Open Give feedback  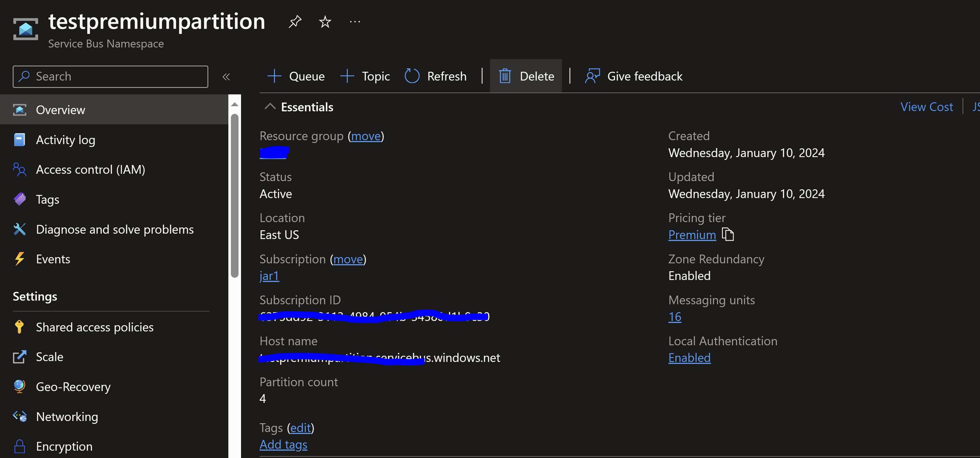pyautogui.click(x=634, y=76)
